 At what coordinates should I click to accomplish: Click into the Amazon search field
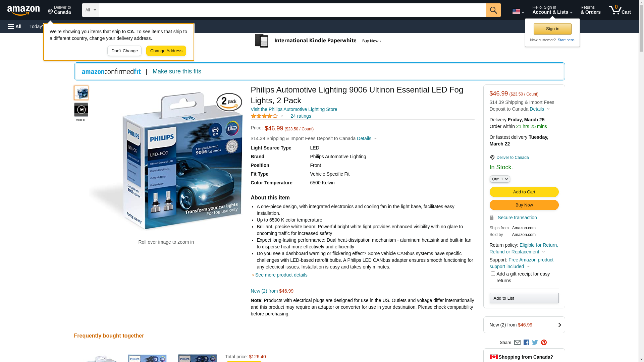pos(292,10)
